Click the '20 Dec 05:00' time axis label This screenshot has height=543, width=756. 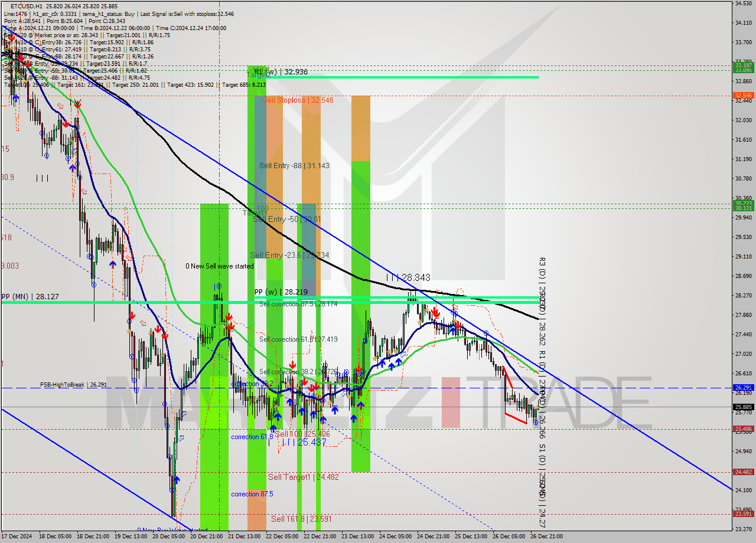pyautogui.click(x=168, y=537)
